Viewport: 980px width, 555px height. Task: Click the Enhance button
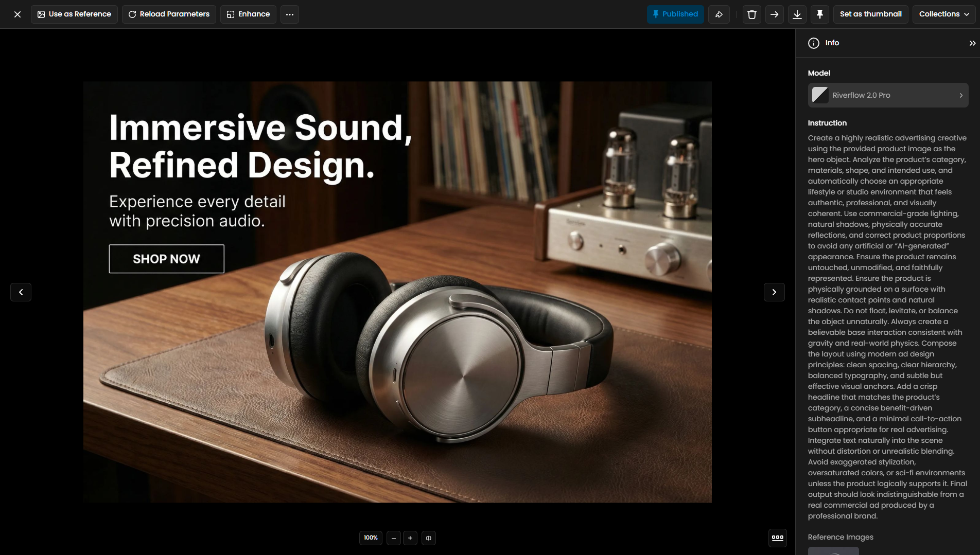[x=248, y=14]
